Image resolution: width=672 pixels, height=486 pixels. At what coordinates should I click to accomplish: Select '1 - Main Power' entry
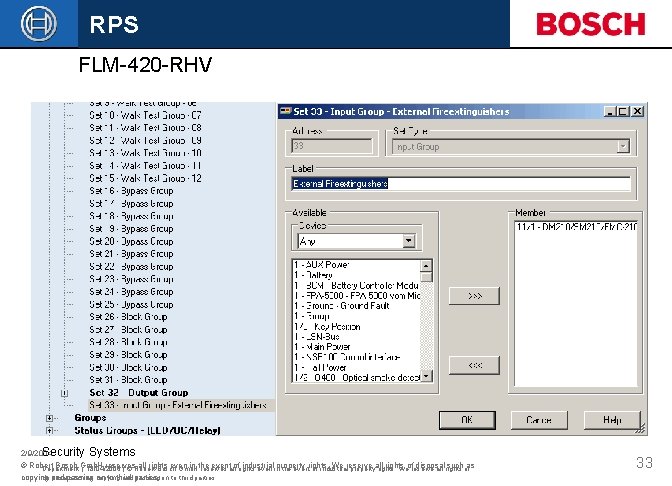tap(322, 347)
